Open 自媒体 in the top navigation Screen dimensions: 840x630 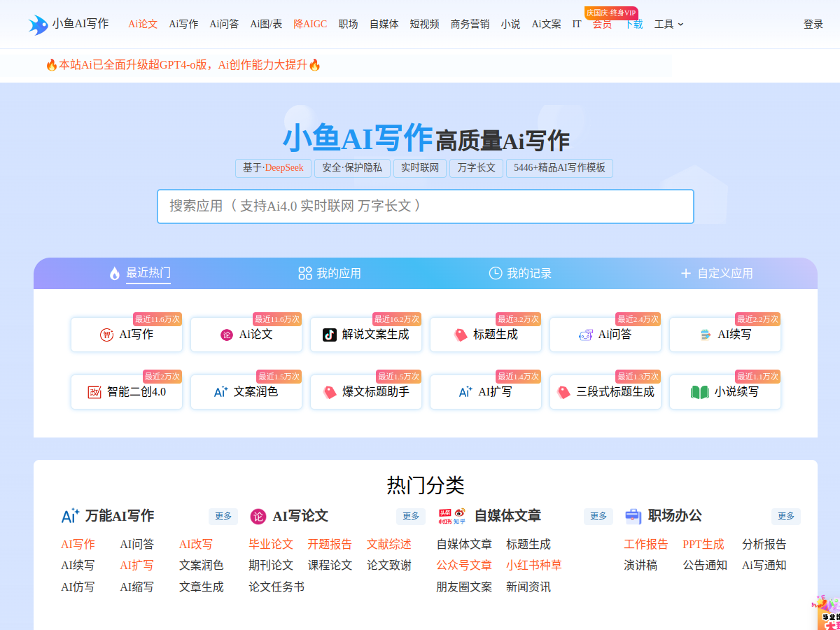pyautogui.click(x=384, y=24)
